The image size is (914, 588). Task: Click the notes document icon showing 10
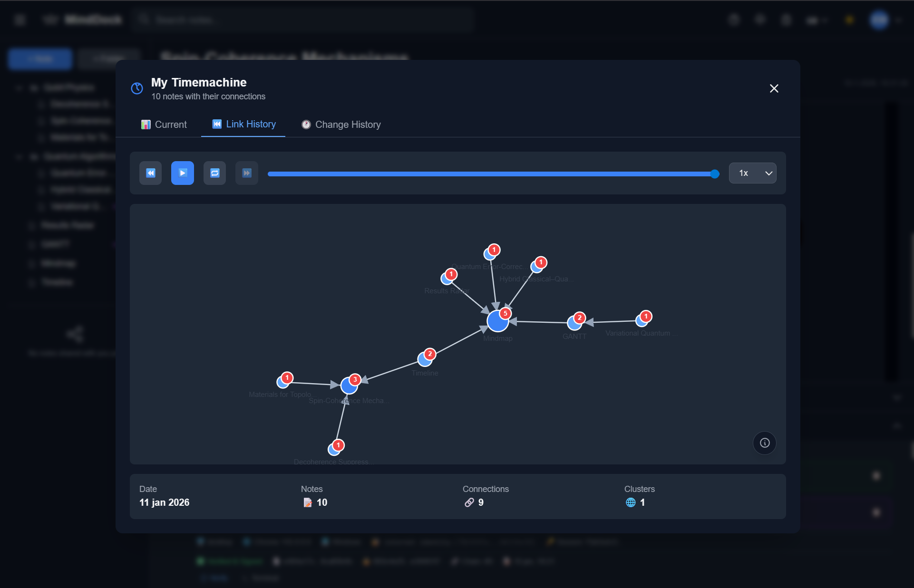click(307, 502)
